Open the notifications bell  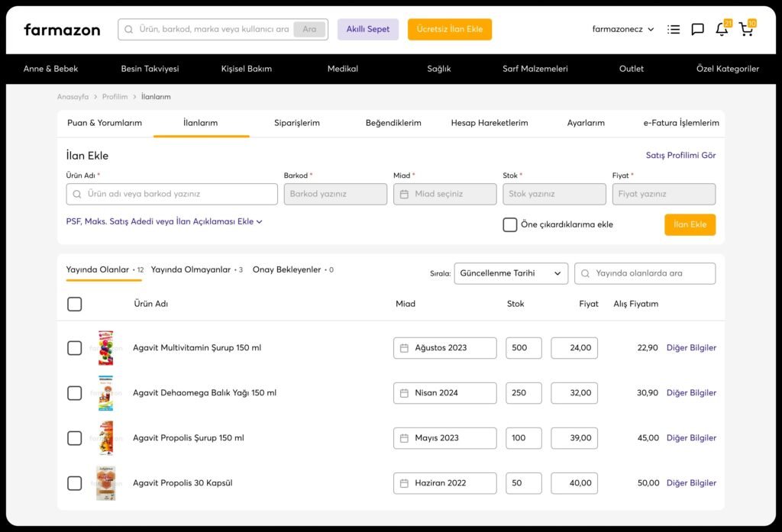pyautogui.click(x=721, y=30)
